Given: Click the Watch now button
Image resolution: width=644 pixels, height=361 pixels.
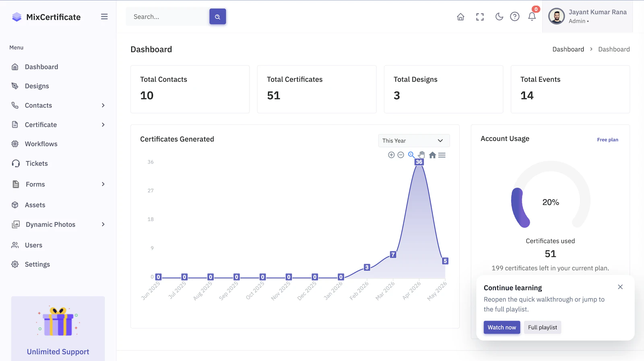Looking at the screenshot, I should coord(502,327).
